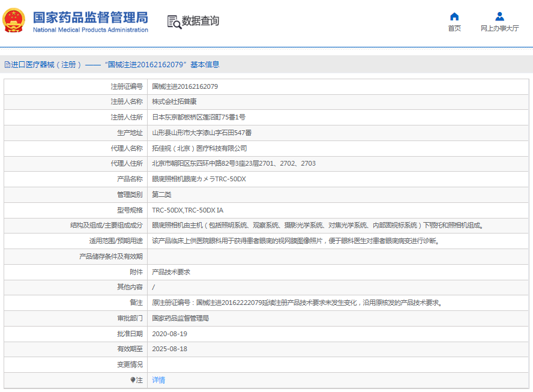Click the document icon before 进口医疗器械
This screenshot has width=533, height=392.
coord(7,65)
